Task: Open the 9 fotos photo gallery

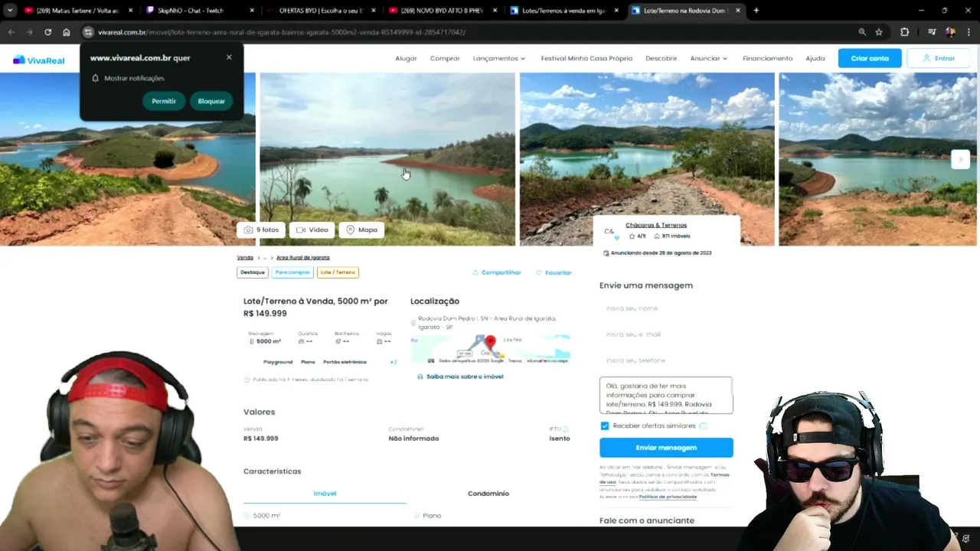Action: coord(261,230)
